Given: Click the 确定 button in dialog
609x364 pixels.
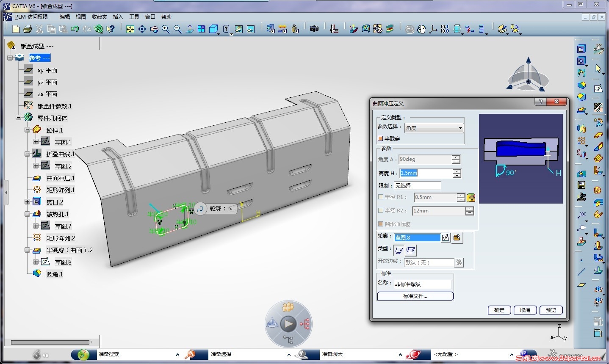Looking at the screenshot, I should click(x=499, y=310).
